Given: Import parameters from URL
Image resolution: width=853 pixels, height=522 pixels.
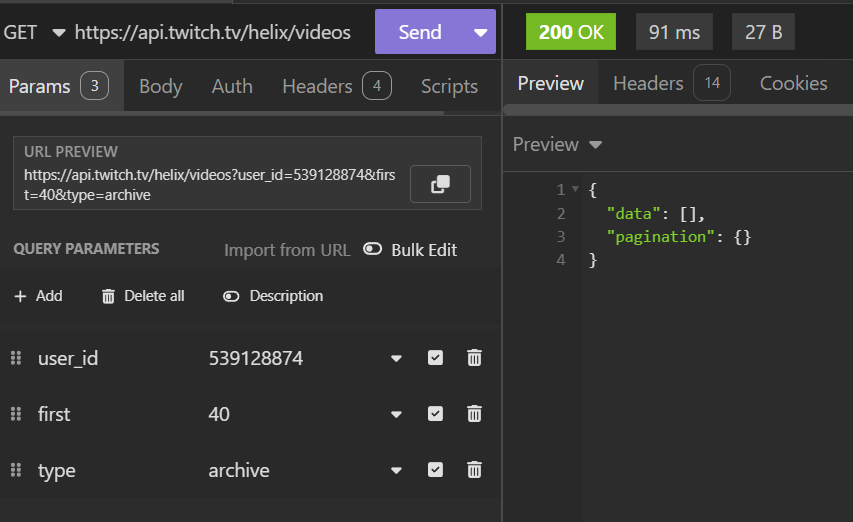Looking at the screenshot, I should (x=287, y=250).
